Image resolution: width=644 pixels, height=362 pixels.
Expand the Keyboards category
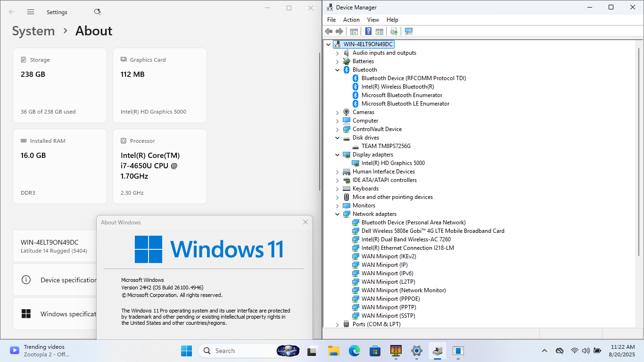[337, 189]
